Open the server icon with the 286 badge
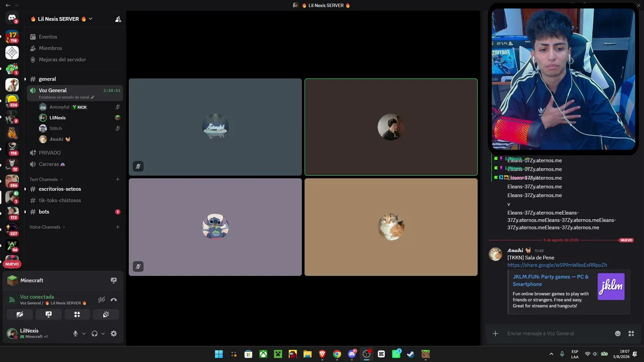Screen dimensions: 644x362 click(12, 181)
